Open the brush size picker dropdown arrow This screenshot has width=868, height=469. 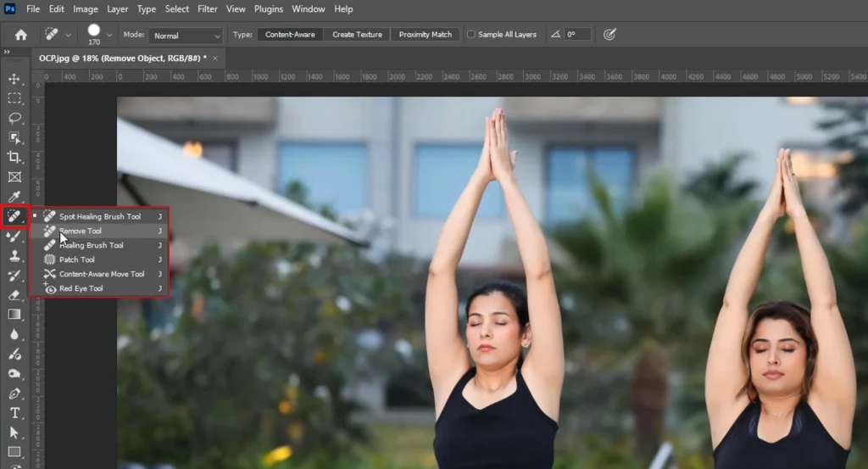click(x=109, y=35)
